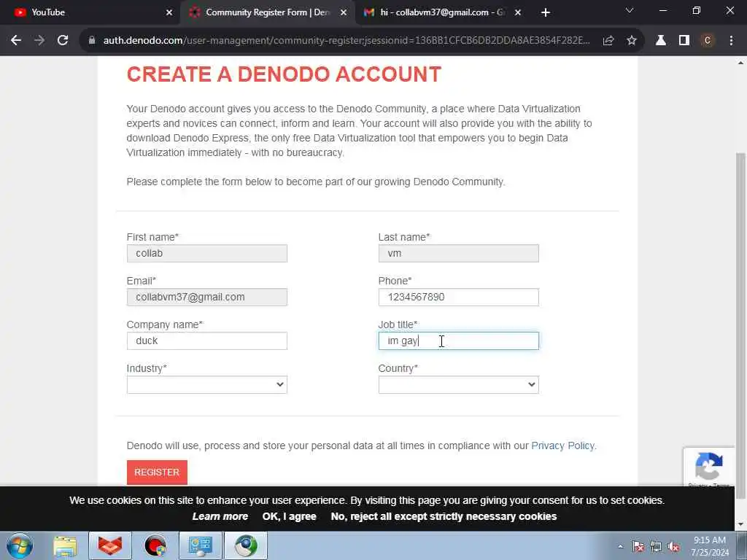Viewport: 747px width, 560px height.
Task: Select the Community Register Form tab
Action: pos(267,12)
